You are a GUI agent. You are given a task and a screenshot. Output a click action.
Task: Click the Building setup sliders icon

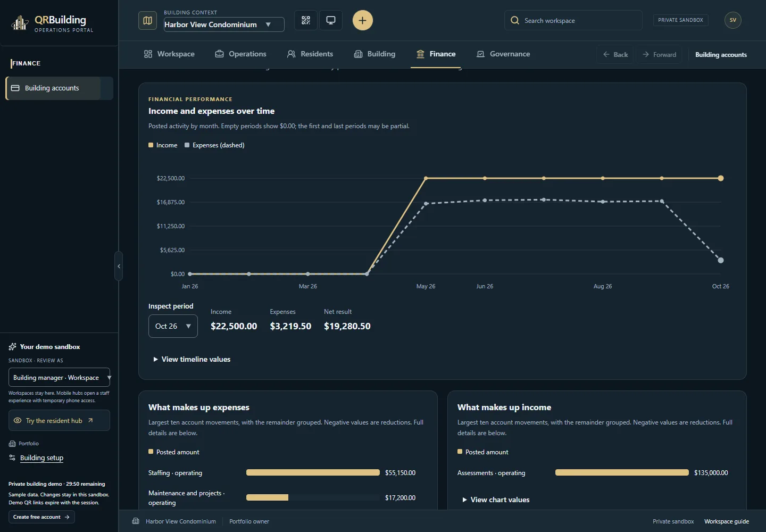[12, 458]
